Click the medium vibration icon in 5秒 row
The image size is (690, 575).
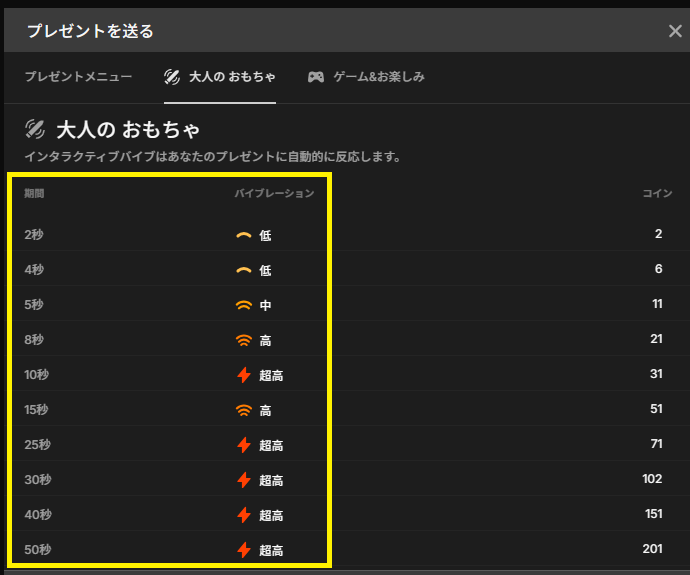point(243,306)
